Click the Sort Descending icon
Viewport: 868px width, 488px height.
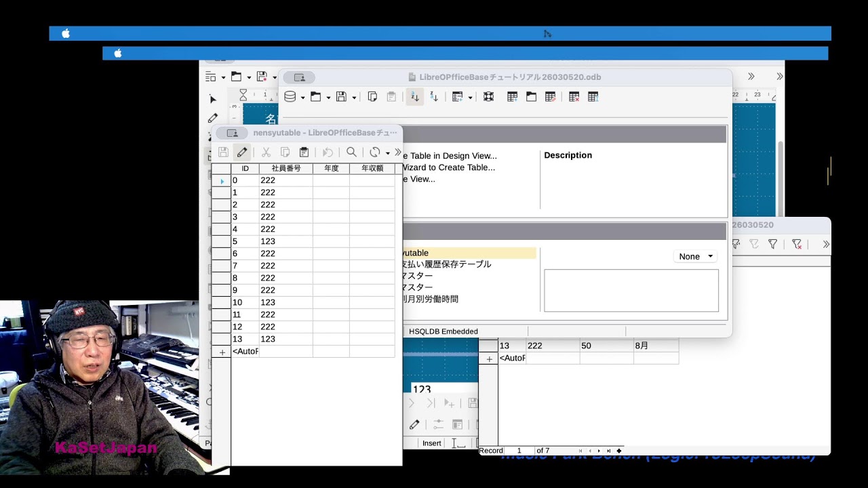click(x=434, y=97)
